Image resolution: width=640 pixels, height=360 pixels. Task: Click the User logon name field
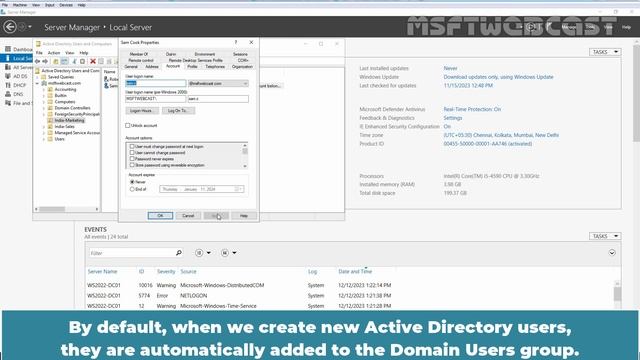(156, 83)
